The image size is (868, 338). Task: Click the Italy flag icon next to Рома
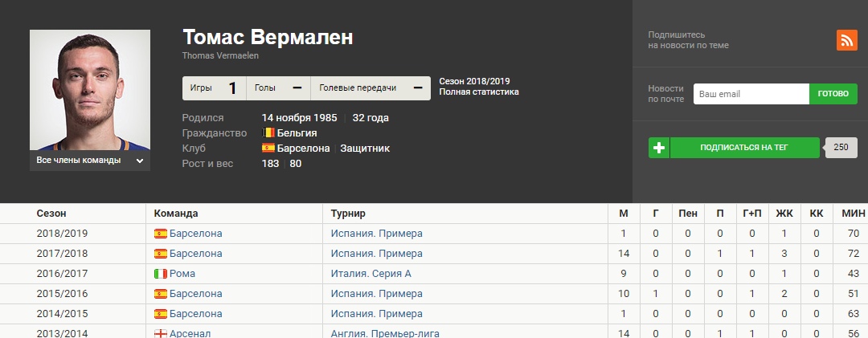(x=161, y=274)
